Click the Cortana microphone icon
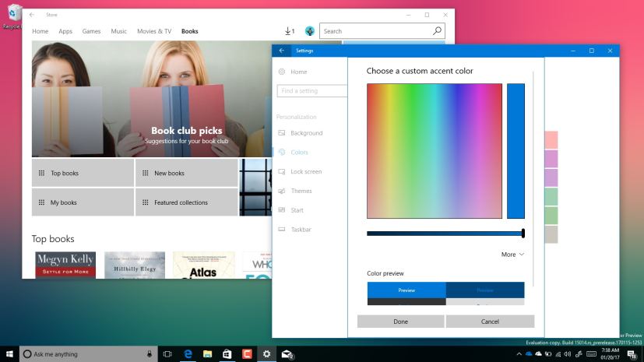The image size is (644, 362). (149, 353)
